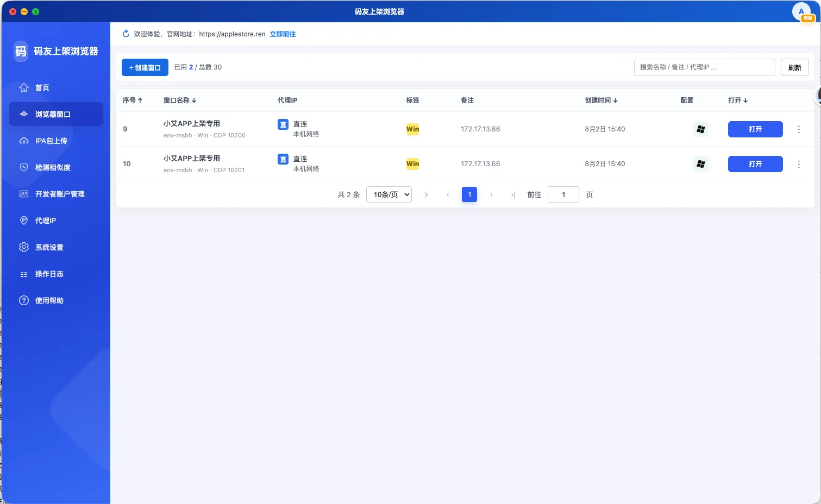Viewport: 821px width, 504px height.
Task: Open window number 9 with 打开
Action: 755,129
